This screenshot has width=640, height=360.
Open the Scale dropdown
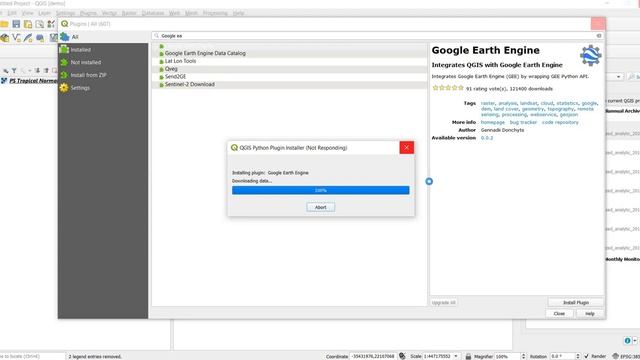(x=456, y=356)
